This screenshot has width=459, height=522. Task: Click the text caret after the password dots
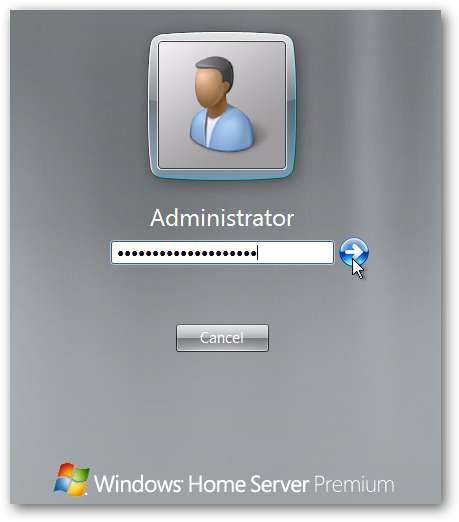[x=257, y=252]
